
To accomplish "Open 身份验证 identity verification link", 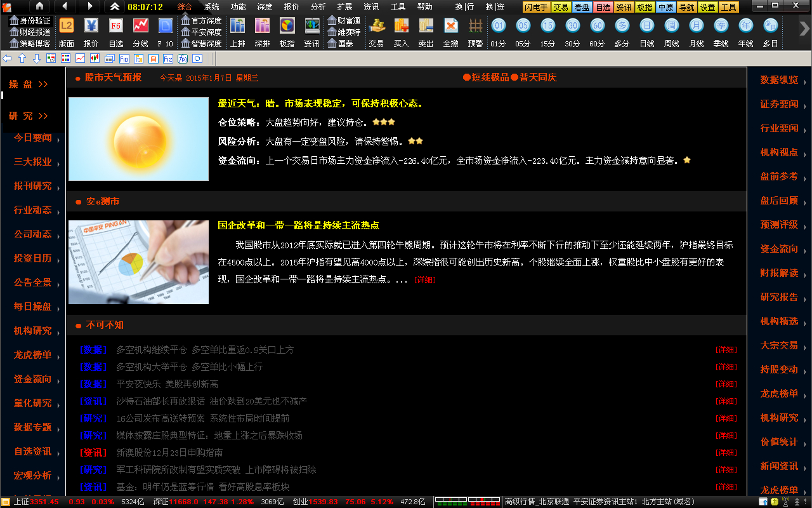I will tap(30, 21).
